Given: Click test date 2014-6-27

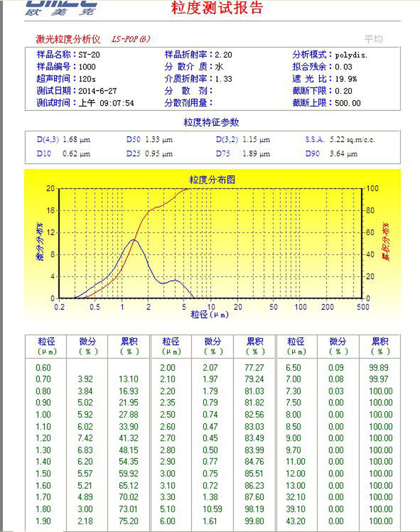Looking at the screenshot, I should (x=97, y=91).
